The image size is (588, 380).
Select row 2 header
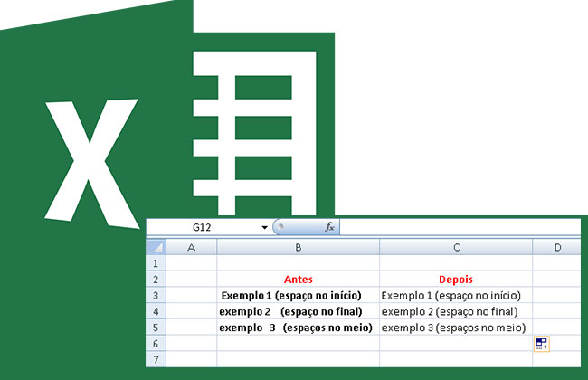[156, 279]
